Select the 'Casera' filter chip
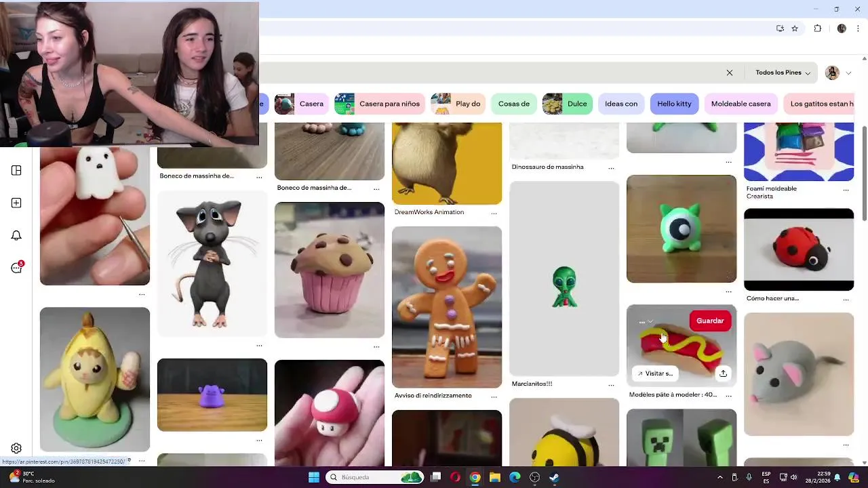Image resolution: width=868 pixels, height=488 pixels. 302,104
